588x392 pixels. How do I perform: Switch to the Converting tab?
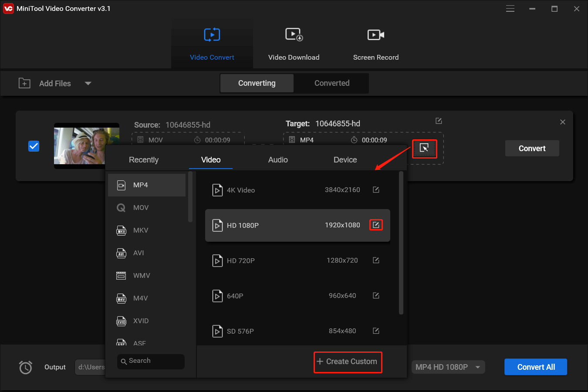point(257,83)
